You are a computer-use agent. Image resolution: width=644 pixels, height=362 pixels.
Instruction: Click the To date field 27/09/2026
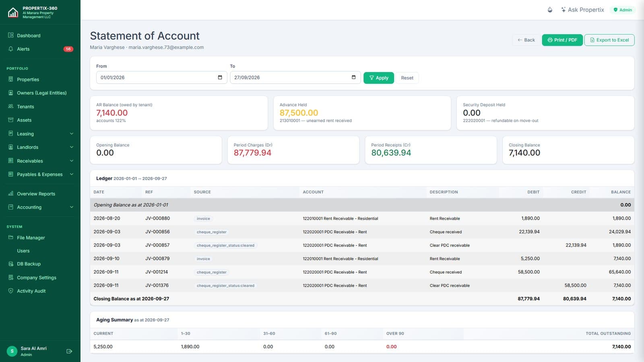[295, 78]
